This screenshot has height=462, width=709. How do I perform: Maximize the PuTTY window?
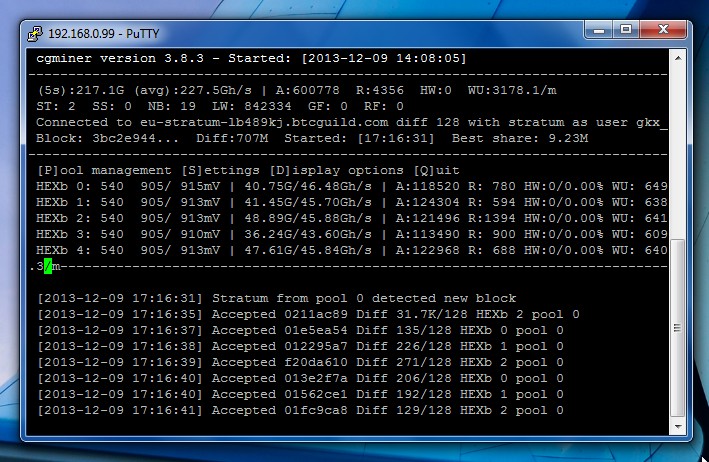click(626, 30)
